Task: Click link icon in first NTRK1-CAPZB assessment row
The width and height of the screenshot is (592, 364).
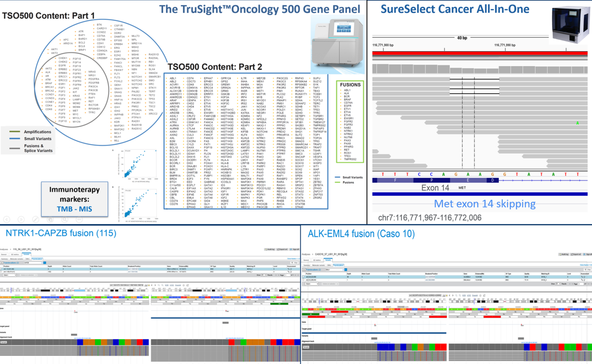Action: (288, 269)
